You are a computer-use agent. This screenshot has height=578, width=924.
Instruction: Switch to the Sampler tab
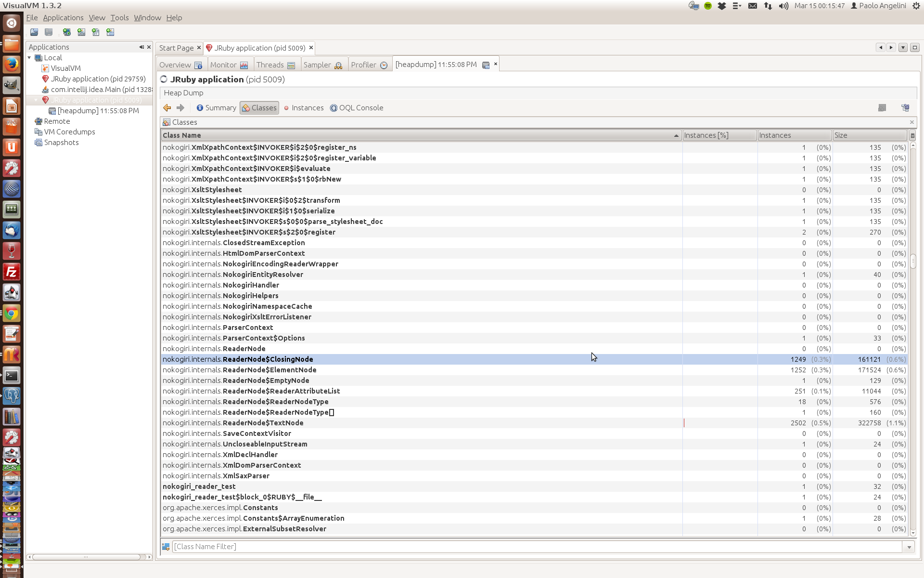coord(322,65)
